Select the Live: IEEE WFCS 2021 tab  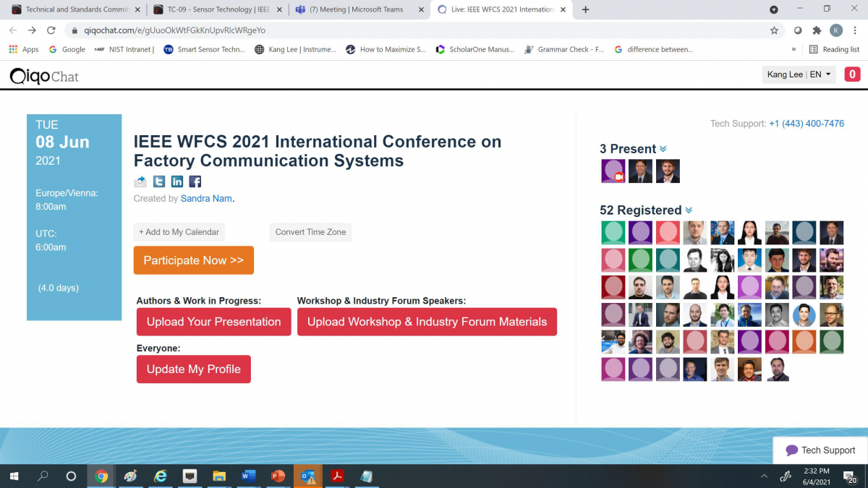[501, 10]
